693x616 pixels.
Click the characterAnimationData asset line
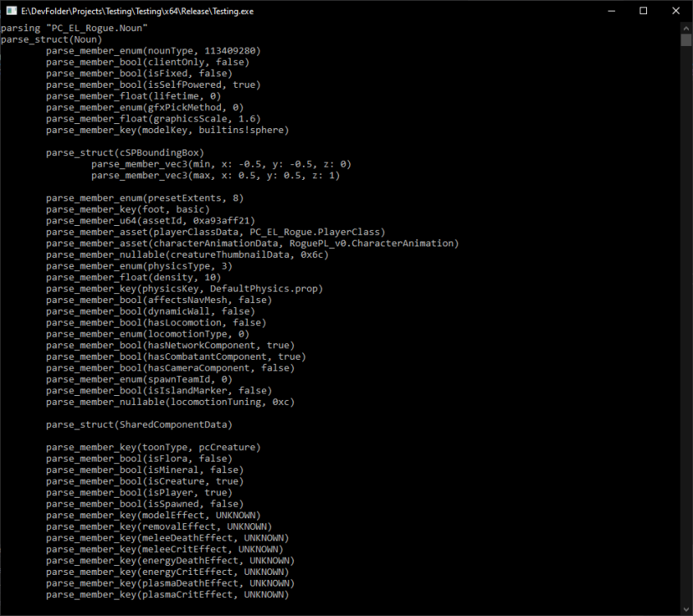click(x=252, y=243)
